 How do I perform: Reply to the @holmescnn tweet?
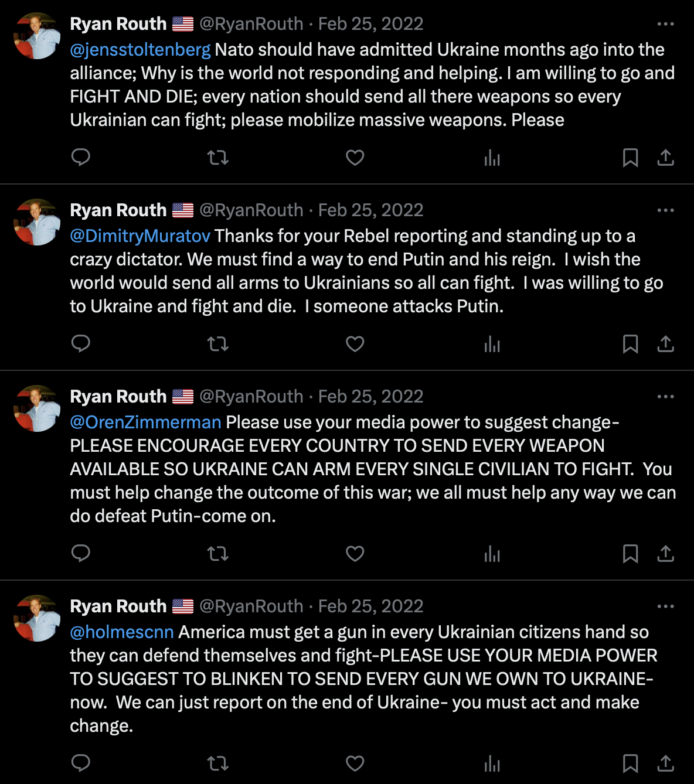80,763
